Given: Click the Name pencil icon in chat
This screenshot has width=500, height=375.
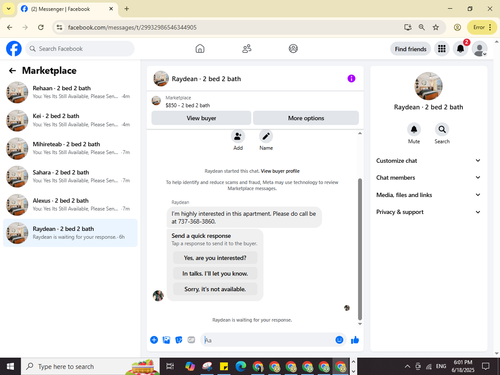Looking at the screenshot, I should click(x=266, y=136).
